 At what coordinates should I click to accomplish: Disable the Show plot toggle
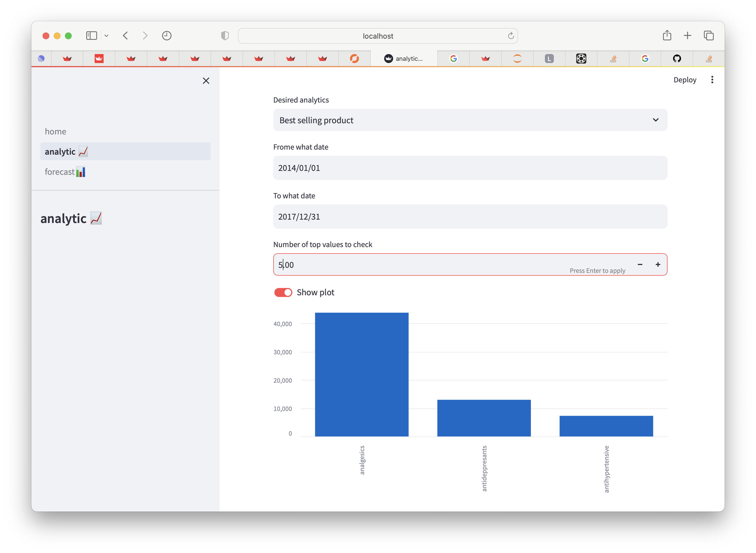coord(283,292)
